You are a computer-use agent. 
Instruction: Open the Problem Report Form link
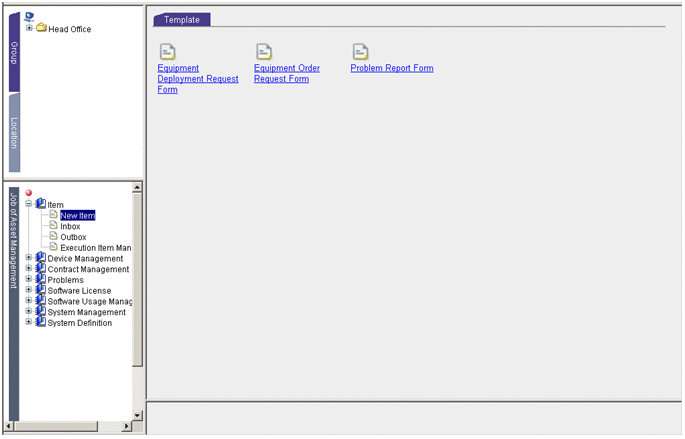point(392,68)
